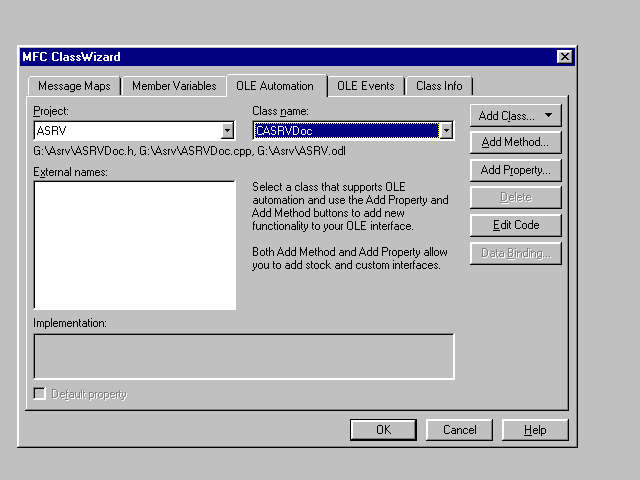Expand the Project dropdown arrow

[x=227, y=130]
